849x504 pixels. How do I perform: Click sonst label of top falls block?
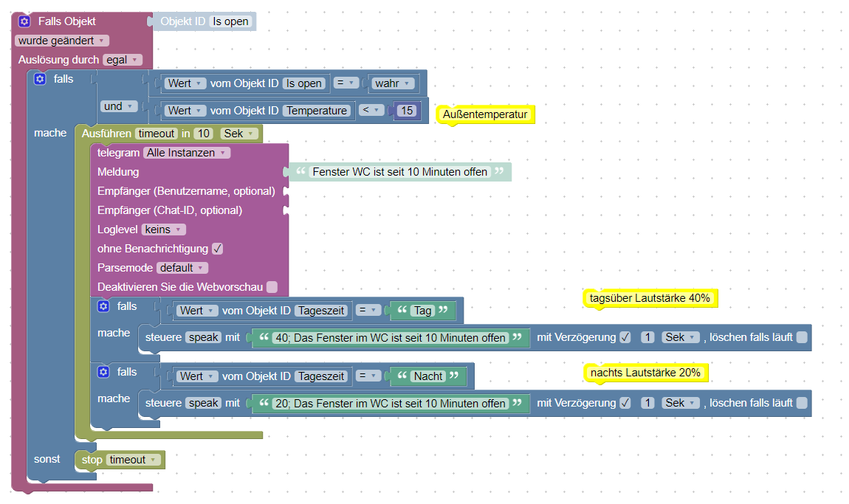tap(47, 459)
